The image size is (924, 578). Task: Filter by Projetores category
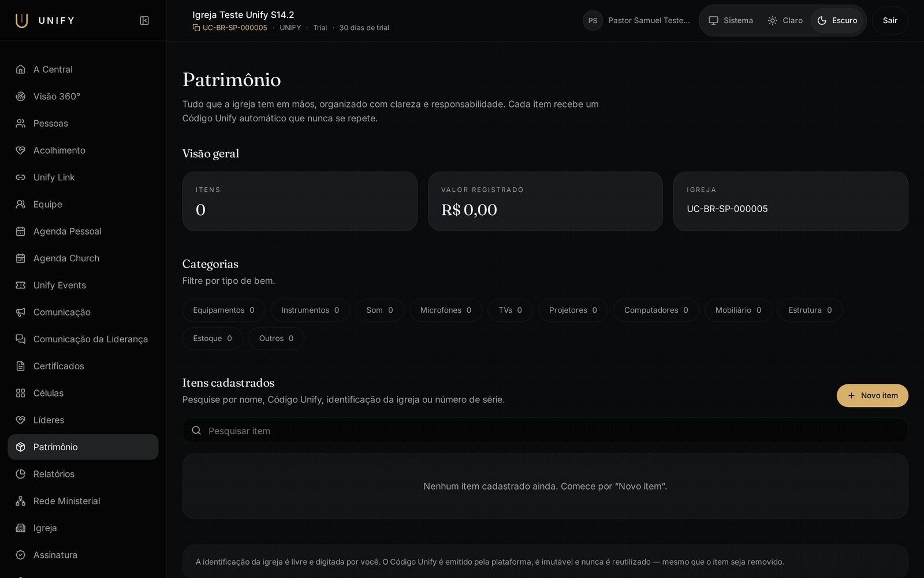click(573, 310)
